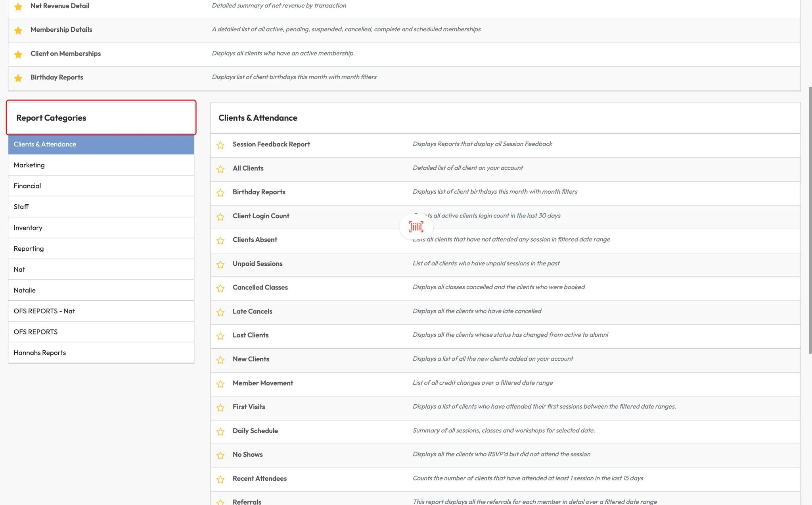Open the Inventory category
This screenshot has height=505, width=812.
pyautogui.click(x=101, y=228)
